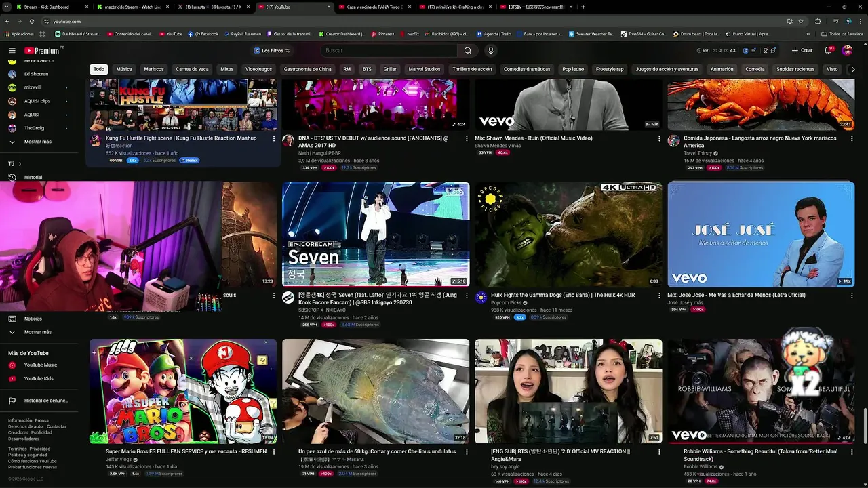Select the Pop latino chip
The height and width of the screenshot is (488, 868).
(x=573, y=69)
